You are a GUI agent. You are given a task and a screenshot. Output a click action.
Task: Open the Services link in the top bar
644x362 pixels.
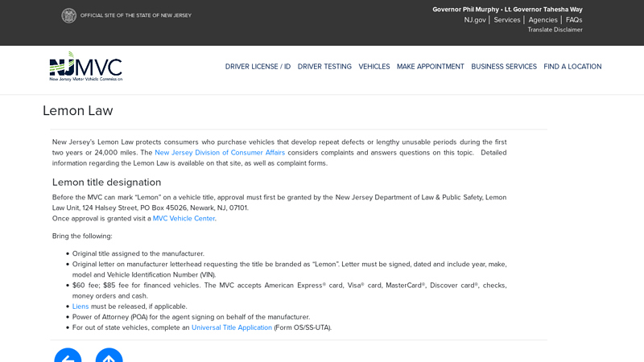[x=507, y=19]
